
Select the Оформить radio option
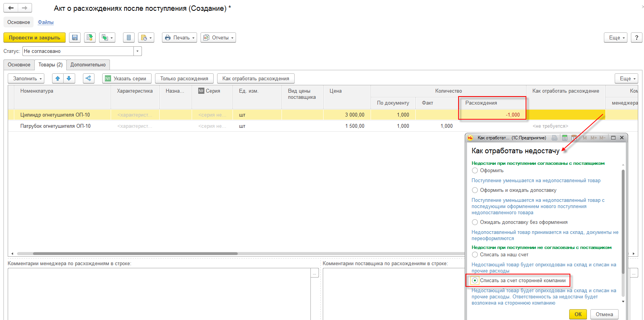pyautogui.click(x=475, y=171)
